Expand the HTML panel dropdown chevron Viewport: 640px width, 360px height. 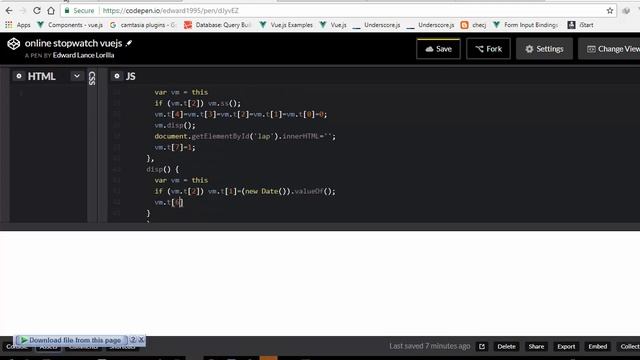77,76
